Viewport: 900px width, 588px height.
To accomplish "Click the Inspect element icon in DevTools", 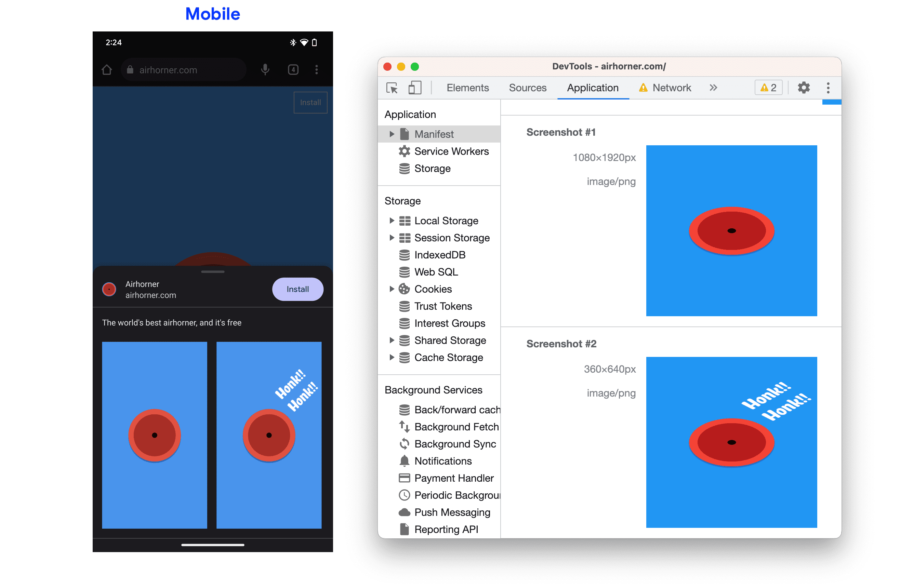I will click(x=392, y=88).
